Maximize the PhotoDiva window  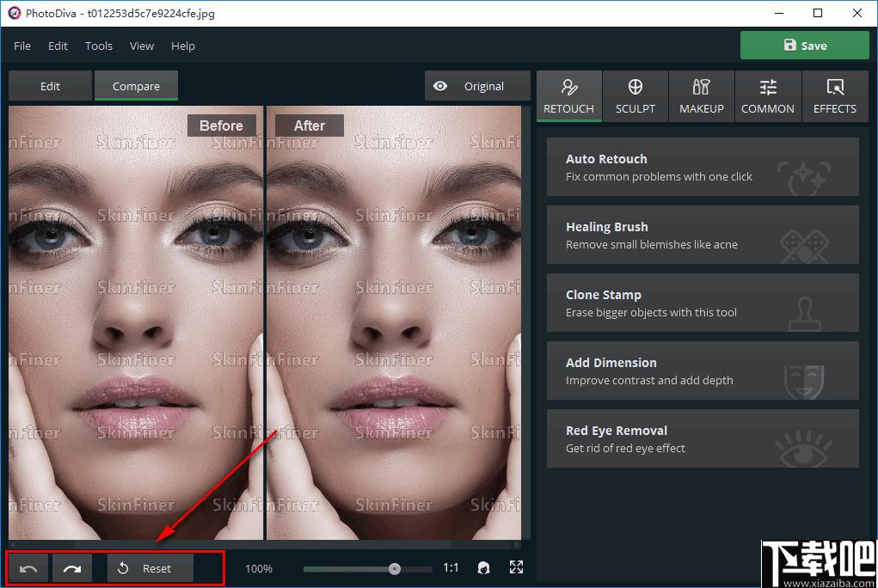pos(818,13)
